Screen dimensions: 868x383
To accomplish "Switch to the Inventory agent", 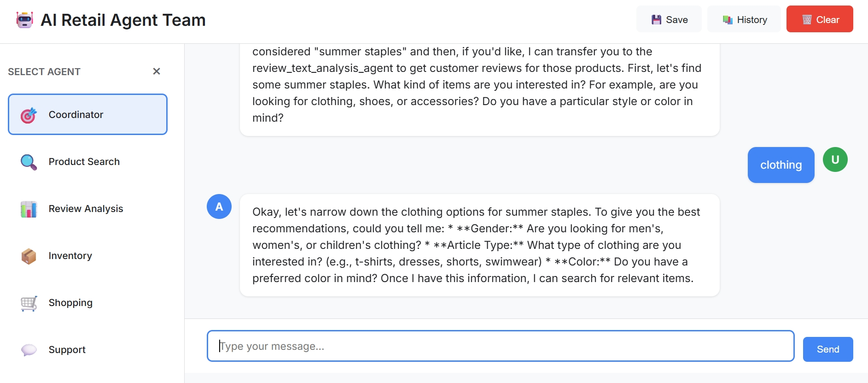I will 70,256.
